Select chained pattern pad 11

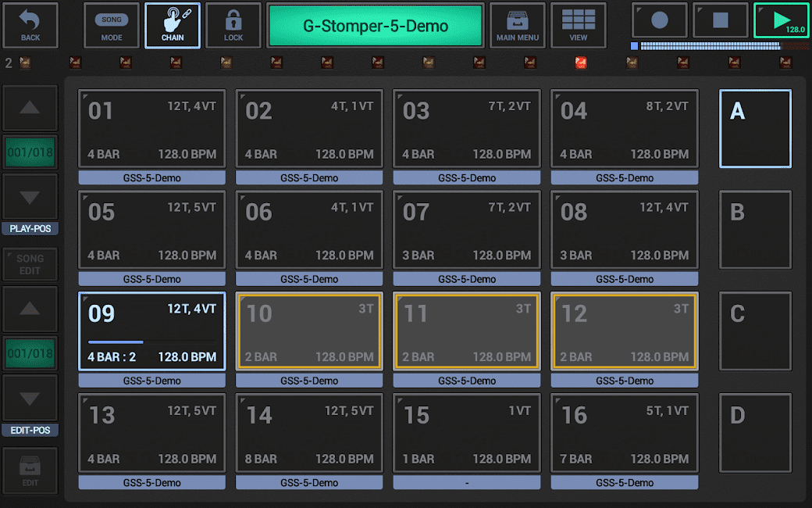467,331
